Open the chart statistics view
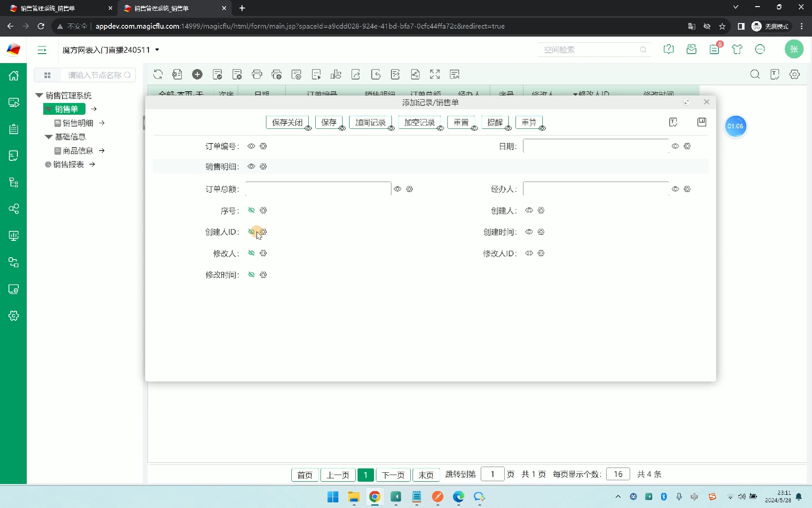 pyautogui.click(x=336, y=74)
